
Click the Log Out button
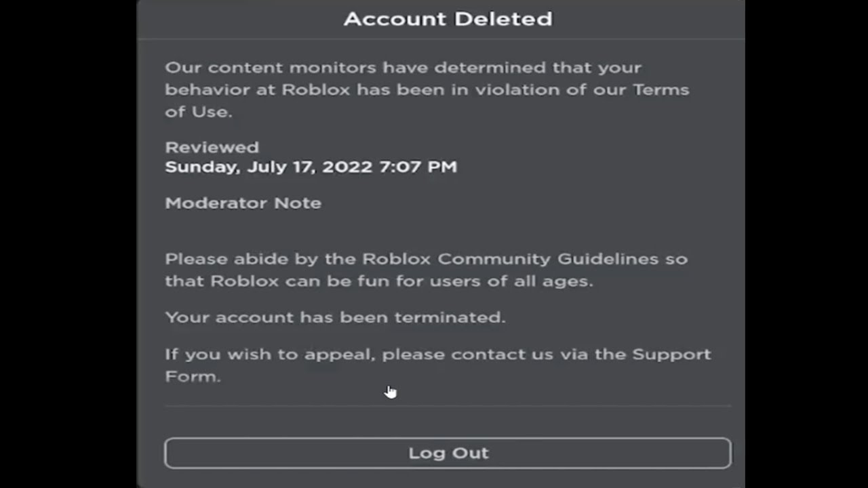[448, 453]
